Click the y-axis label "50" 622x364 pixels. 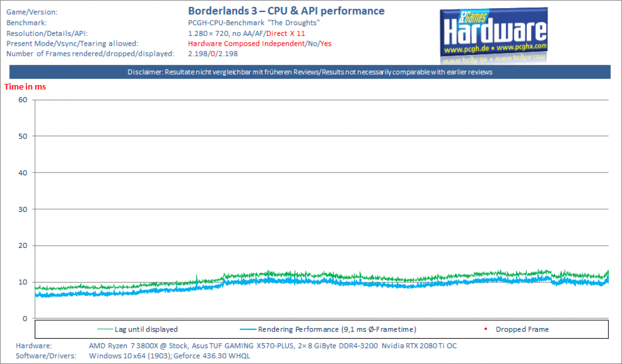[23, 136]
